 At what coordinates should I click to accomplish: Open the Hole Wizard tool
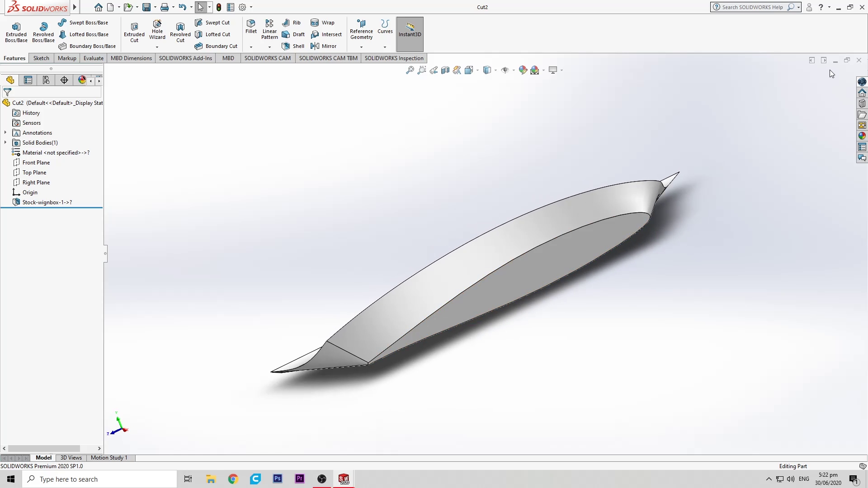coord(157,30)
